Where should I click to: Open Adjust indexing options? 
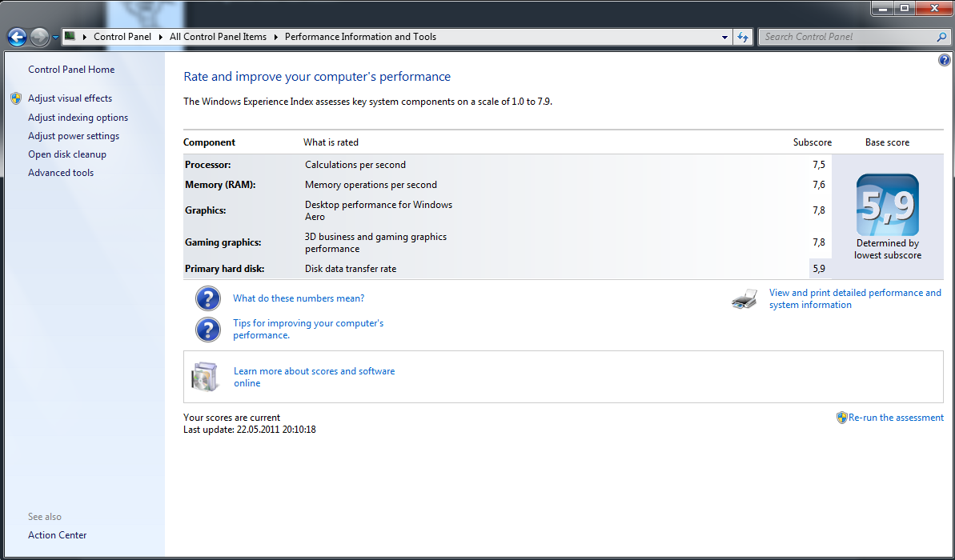click(x=78, y=118)
